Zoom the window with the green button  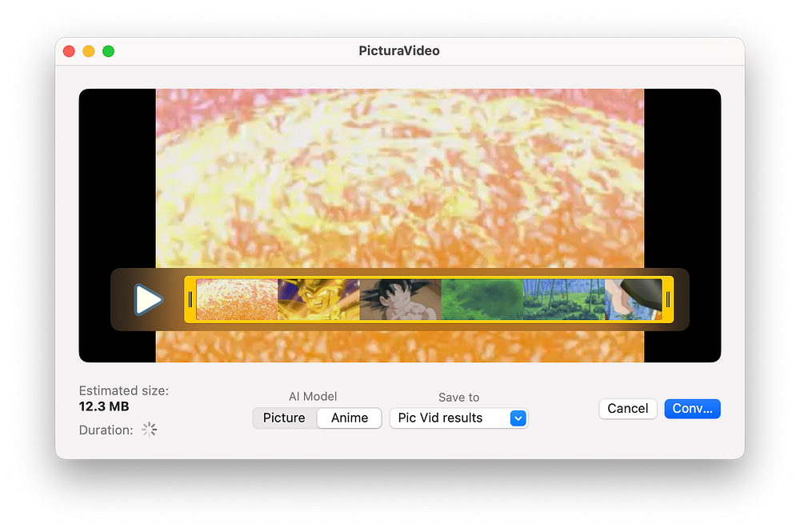[x=108, y=51]
